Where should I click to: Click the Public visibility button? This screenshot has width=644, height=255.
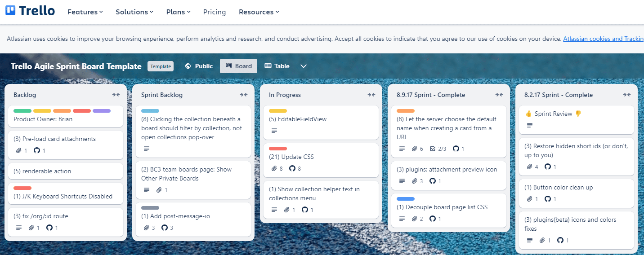point(199,66)
